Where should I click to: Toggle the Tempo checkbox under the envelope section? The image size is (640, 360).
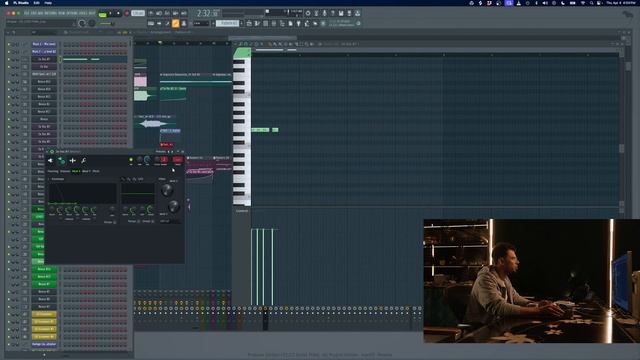[x=114, y=222]
